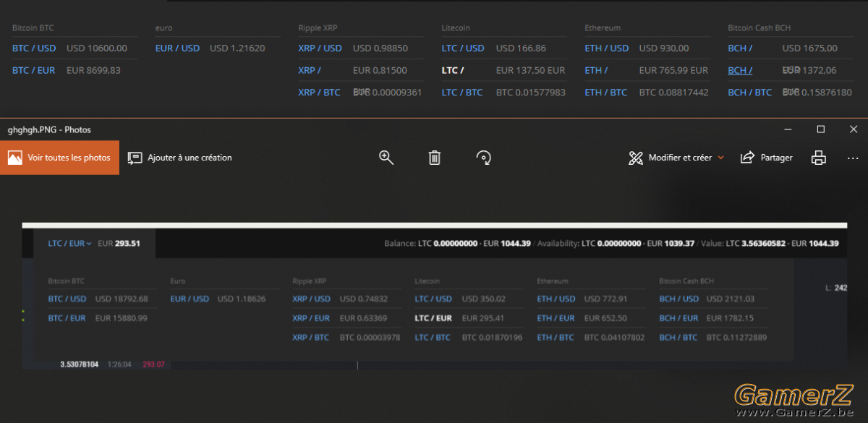
Task: Click the USD 1.21620 value
Action: pyautogui.click(x=237, y=48)
